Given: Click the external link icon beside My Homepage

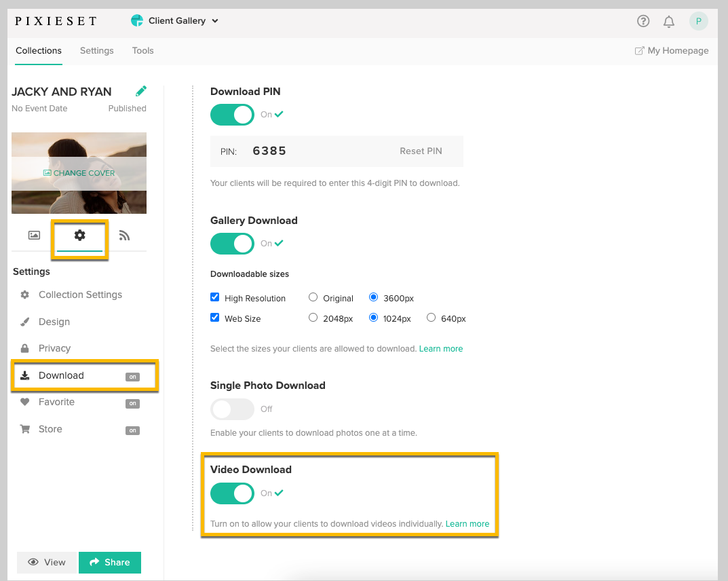Looking at the screenshot, I should [x=639, y=51].
